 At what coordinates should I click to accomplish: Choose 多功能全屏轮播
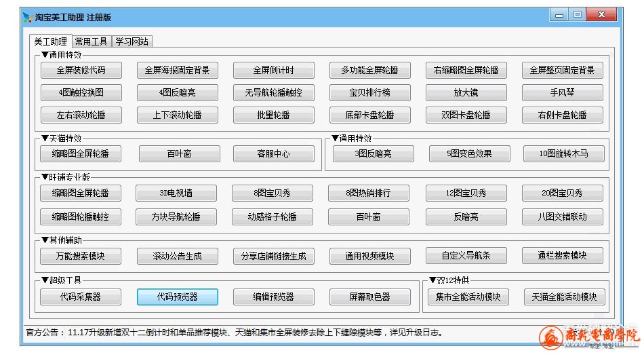pos(369,71)
